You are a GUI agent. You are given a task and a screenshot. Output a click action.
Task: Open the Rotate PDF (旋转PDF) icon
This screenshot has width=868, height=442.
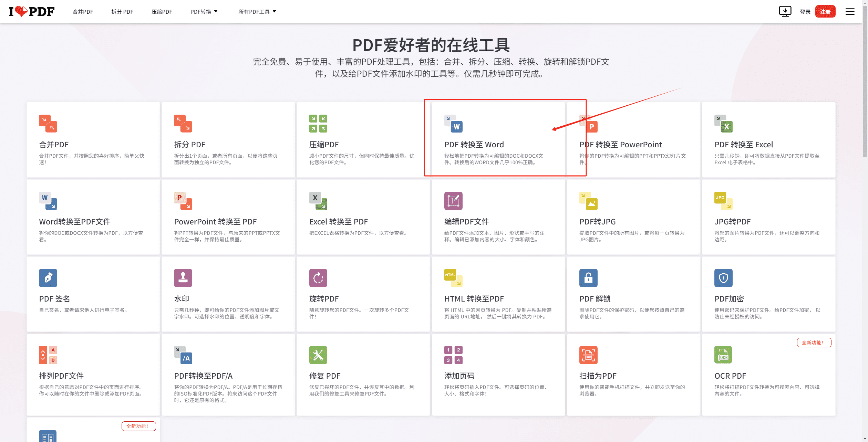click(x=318, y=278)
